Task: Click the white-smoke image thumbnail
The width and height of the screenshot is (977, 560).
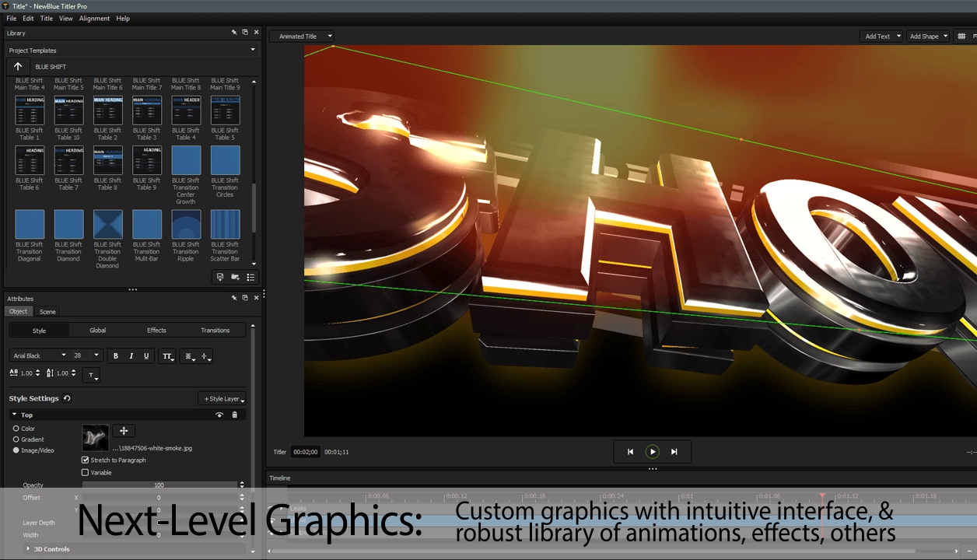Action: (x=96, y=437)
